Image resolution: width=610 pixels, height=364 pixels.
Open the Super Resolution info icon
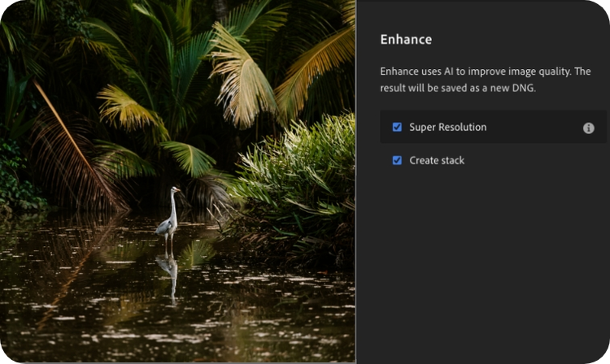[x=589, y=128]
